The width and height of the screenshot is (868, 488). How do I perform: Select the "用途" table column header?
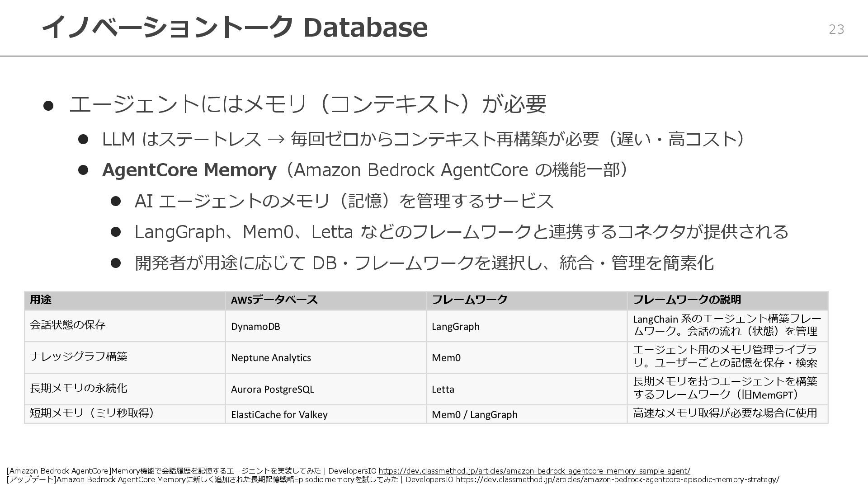[41, 300]
